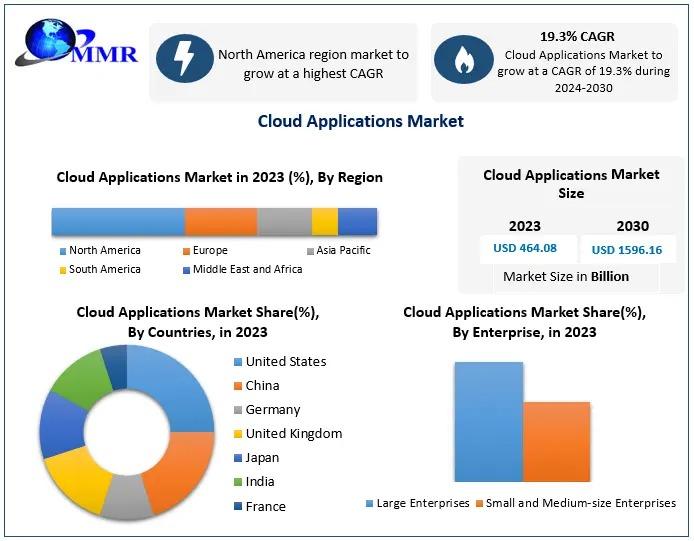
Task: Click the USD 464.08 value
Action: pos(525,248)
